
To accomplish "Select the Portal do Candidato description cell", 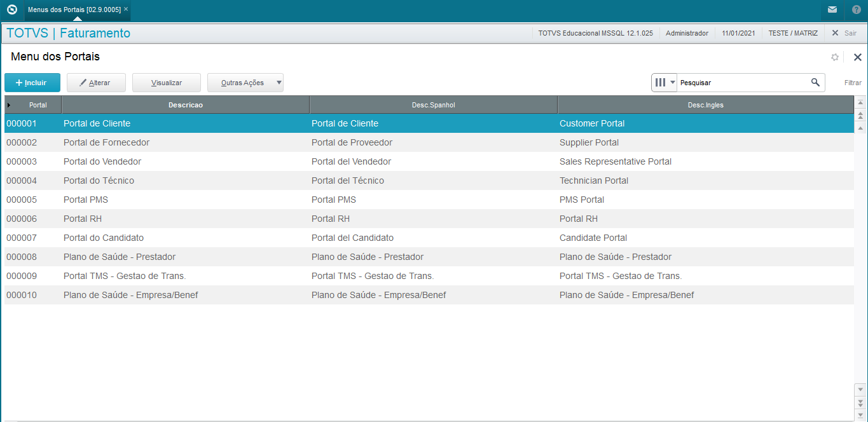I will click(104, 238).
